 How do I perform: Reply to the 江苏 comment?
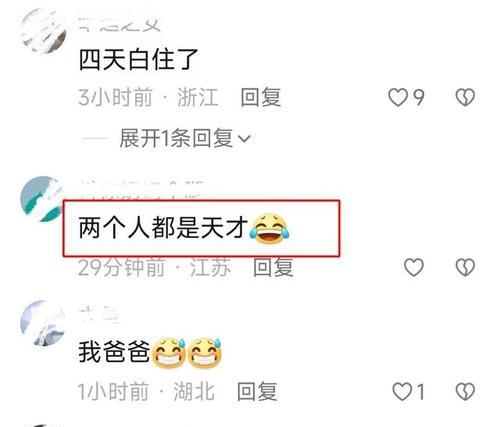(x=273, y=267)
